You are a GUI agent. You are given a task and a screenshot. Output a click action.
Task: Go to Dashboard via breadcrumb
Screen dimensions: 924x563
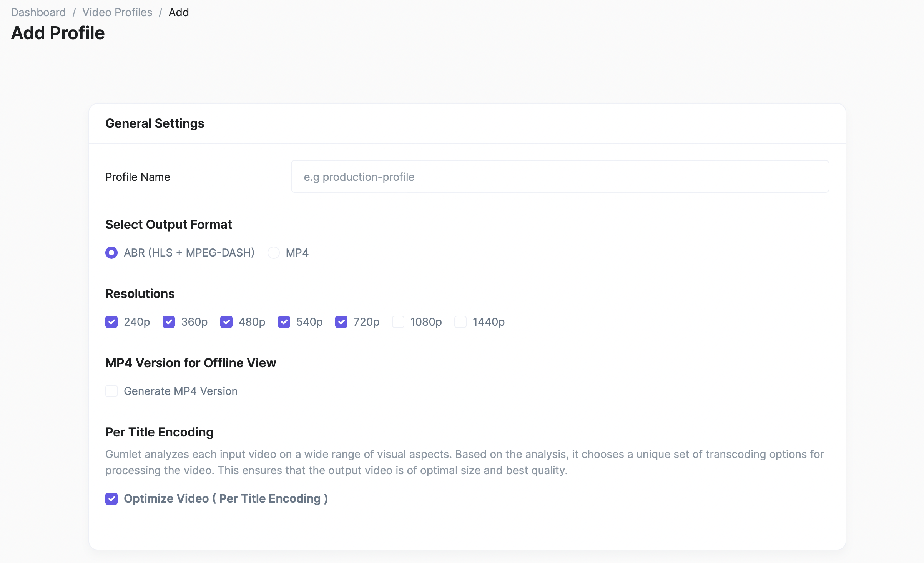38,12
